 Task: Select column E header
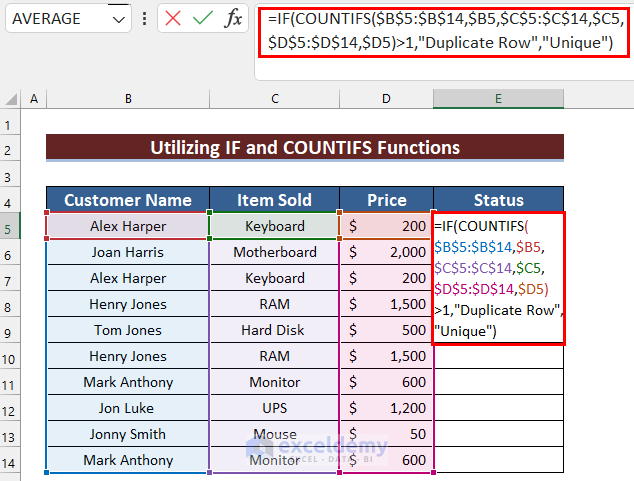coord(498,98)
